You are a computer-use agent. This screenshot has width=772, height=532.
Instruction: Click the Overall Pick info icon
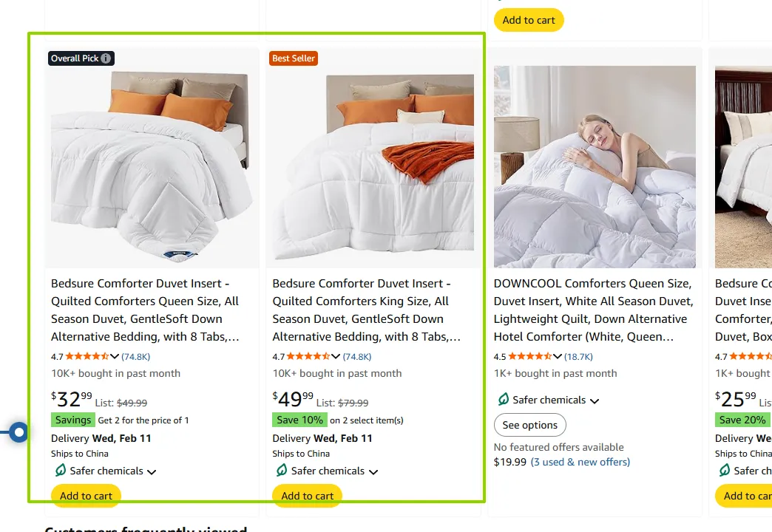tap(106, 58)
